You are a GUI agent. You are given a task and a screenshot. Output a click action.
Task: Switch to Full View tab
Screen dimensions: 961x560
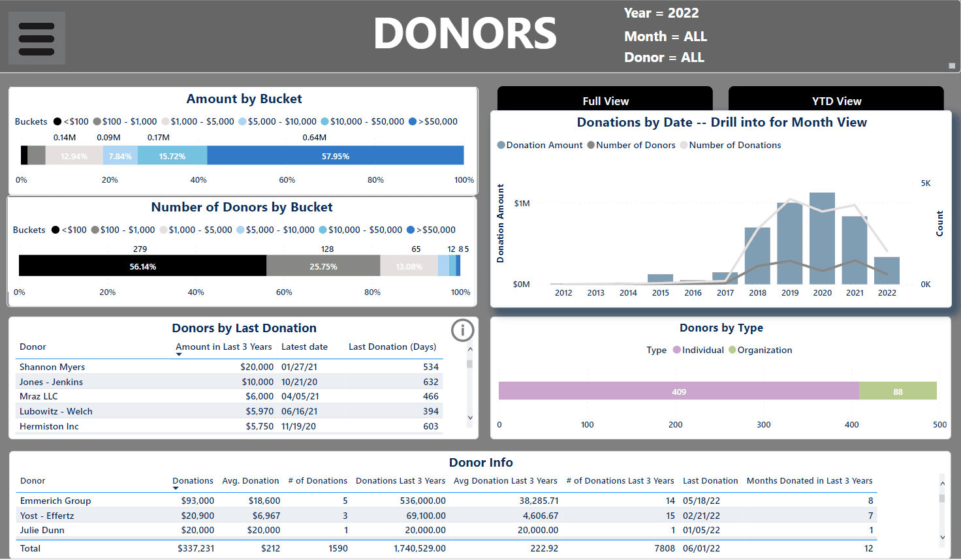tap(605, 101)
